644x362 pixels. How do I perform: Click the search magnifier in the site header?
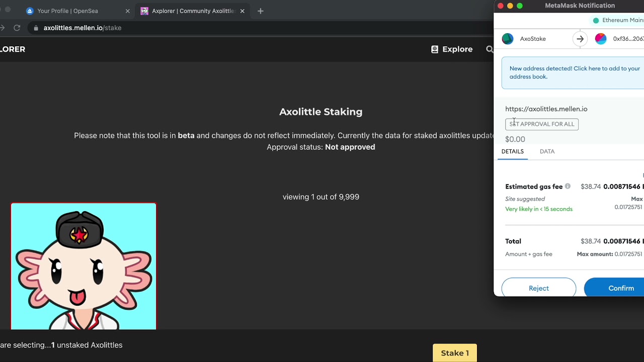click(x=490, y=49)
